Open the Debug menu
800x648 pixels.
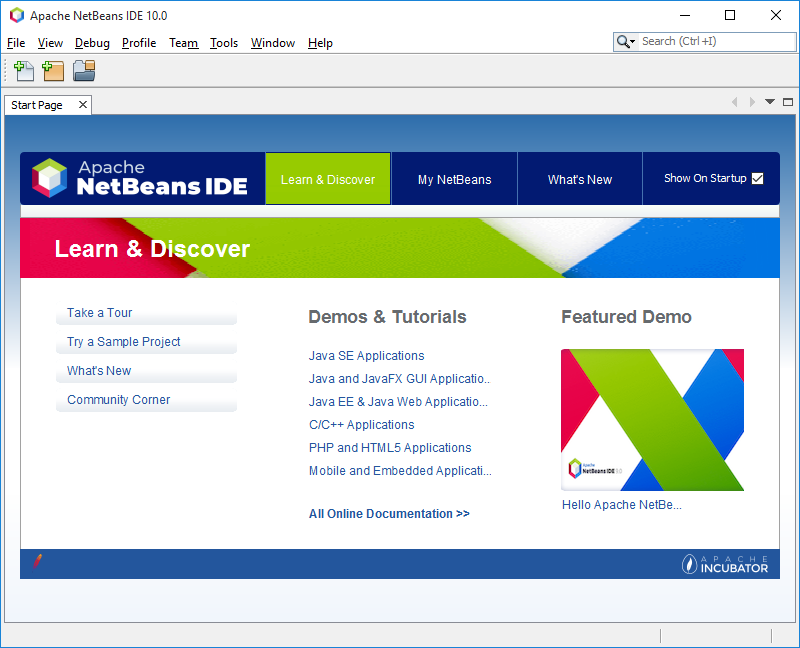tap(92, 43)
